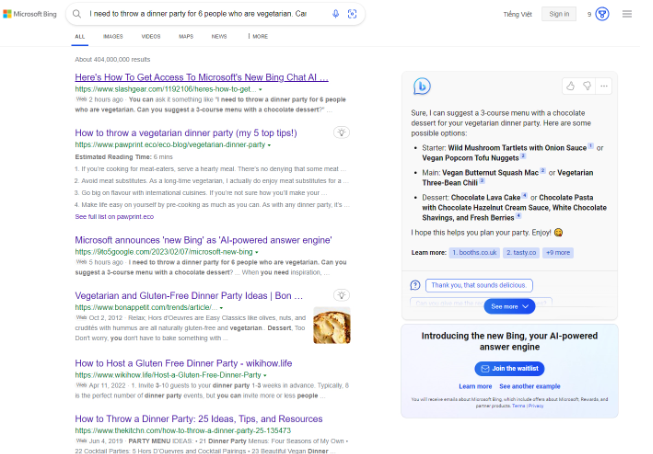
Task: Click the microphone voice search icon
Action: pyautogui.click(x=335, y=14)
